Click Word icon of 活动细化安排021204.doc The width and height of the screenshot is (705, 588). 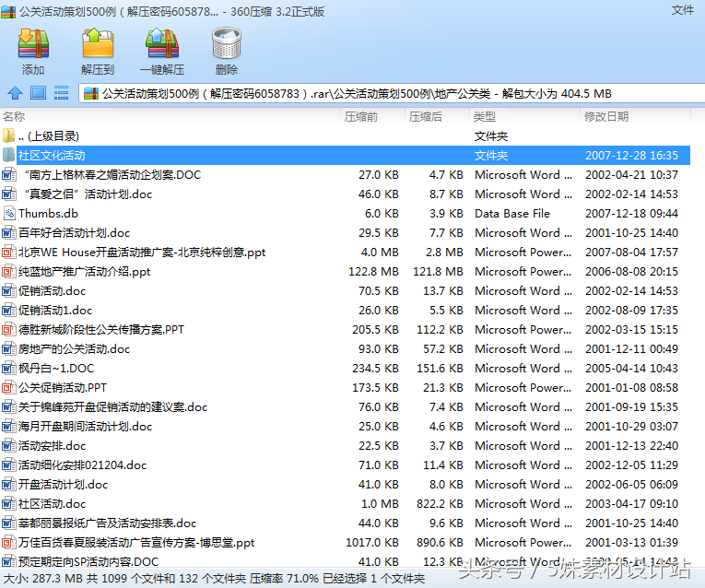pyautogui.click(x=8, y=465)
